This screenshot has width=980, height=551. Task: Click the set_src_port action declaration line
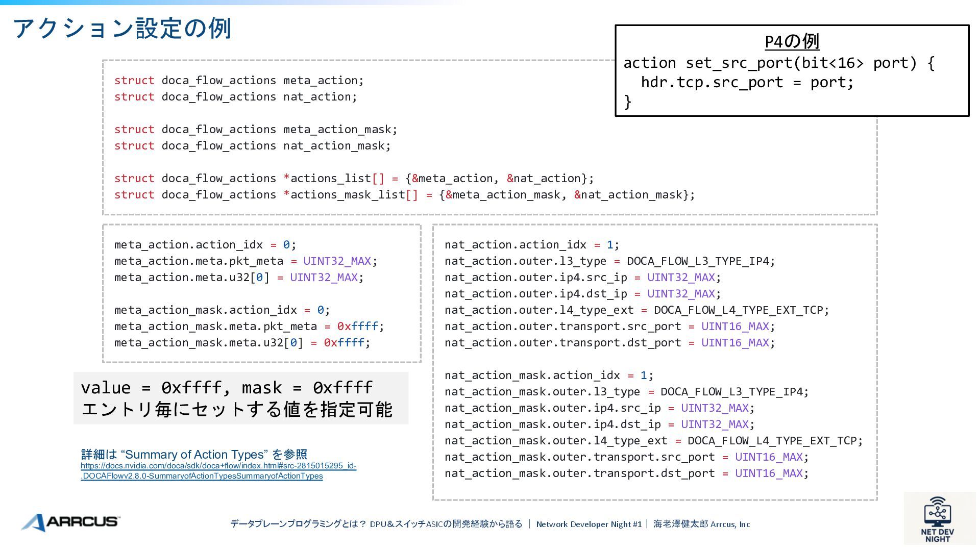coord(778,63)
